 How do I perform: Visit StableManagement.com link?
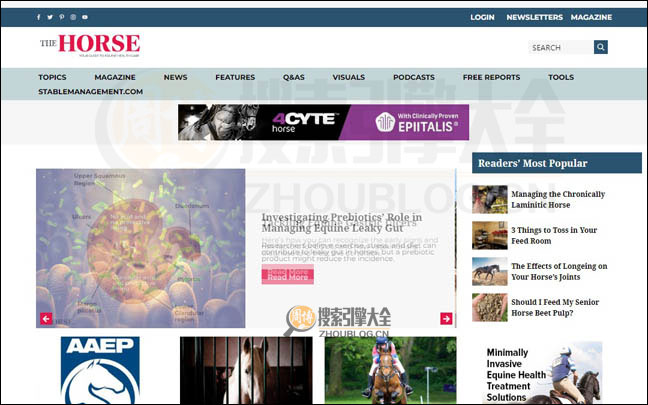(91, 92)
